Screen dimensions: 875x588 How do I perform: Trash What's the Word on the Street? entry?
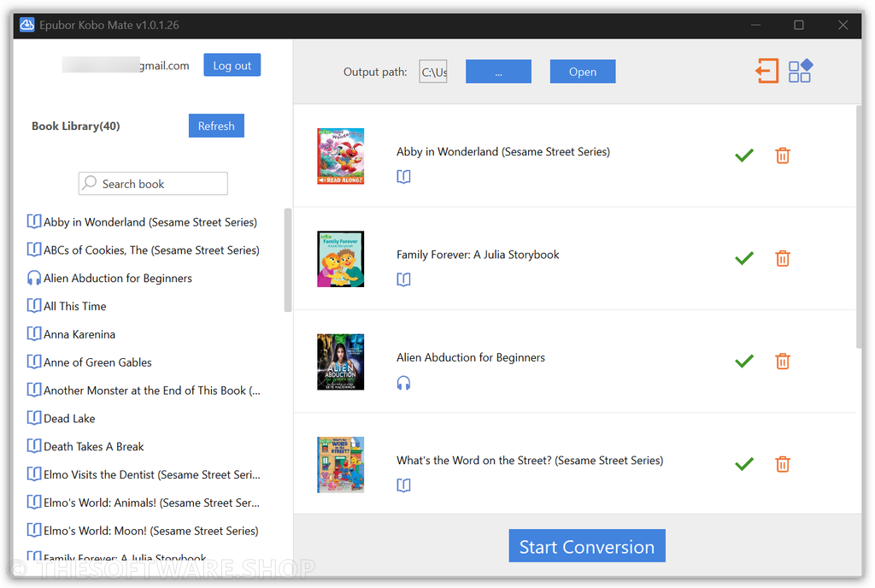click(783, 463)
